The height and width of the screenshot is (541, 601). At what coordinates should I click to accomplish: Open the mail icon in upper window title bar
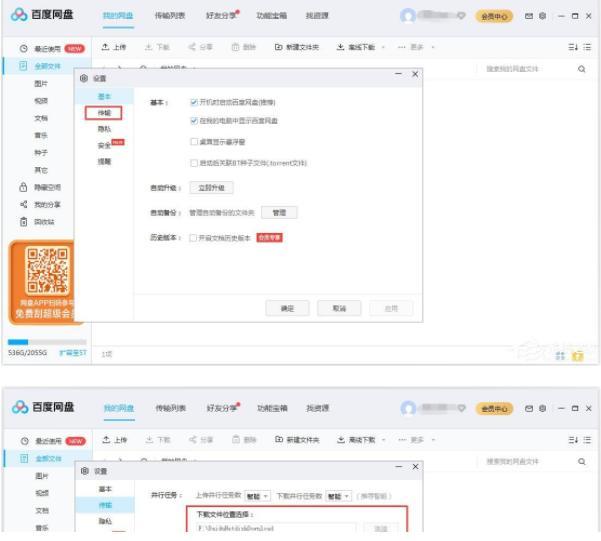pyautogui.click(x=529, y=16)
